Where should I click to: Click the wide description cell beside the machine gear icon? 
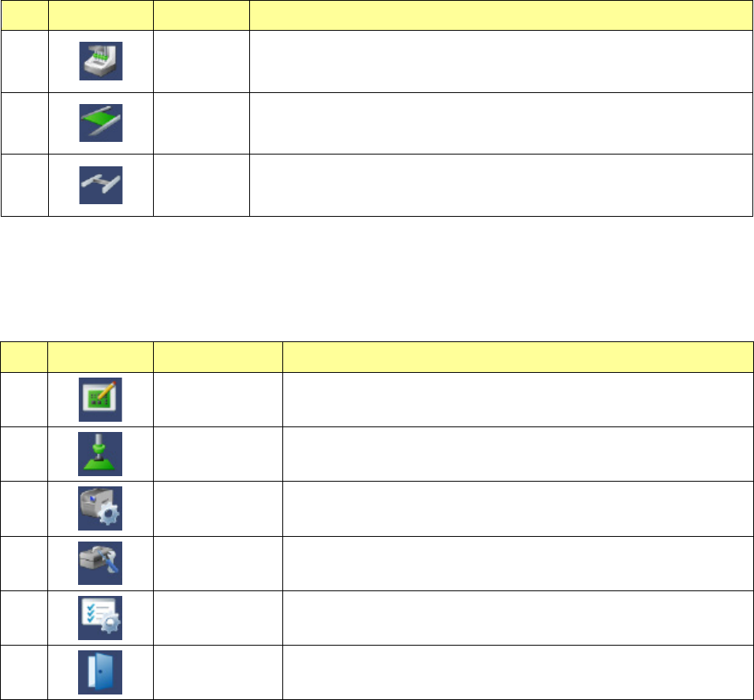517,508
